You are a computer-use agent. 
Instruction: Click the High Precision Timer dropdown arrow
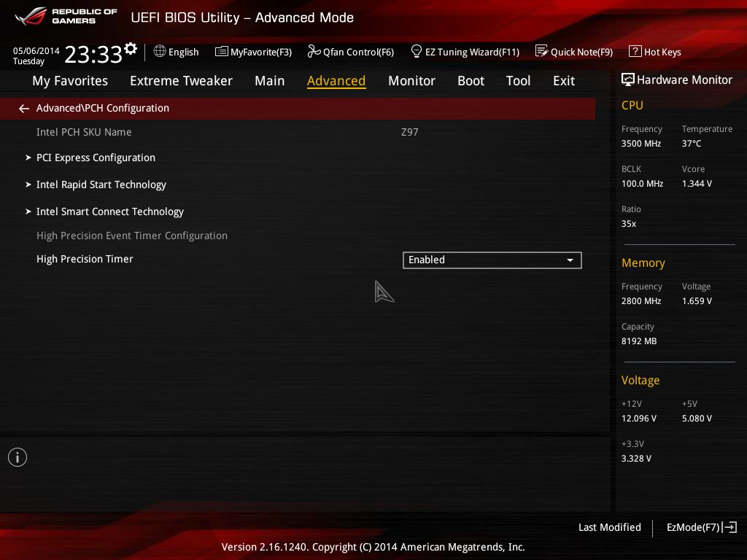(570, 260)
